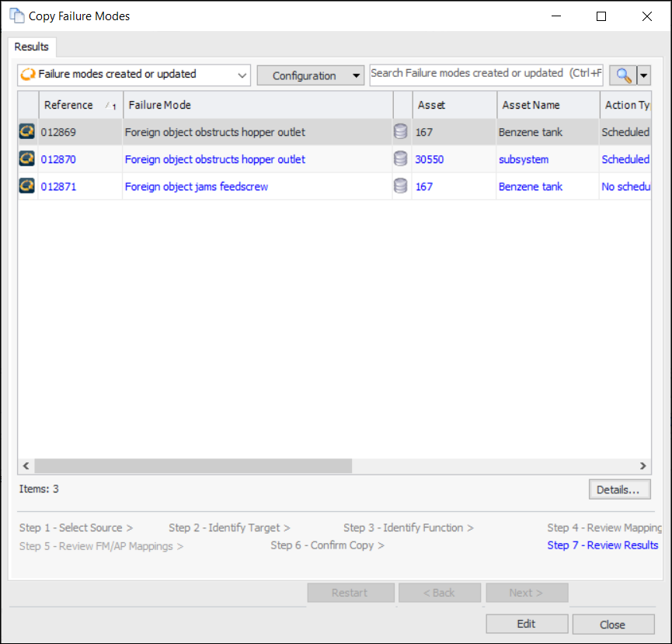Click the Details... button
This screenshot has height=644, width=672.
coord(618,489)
